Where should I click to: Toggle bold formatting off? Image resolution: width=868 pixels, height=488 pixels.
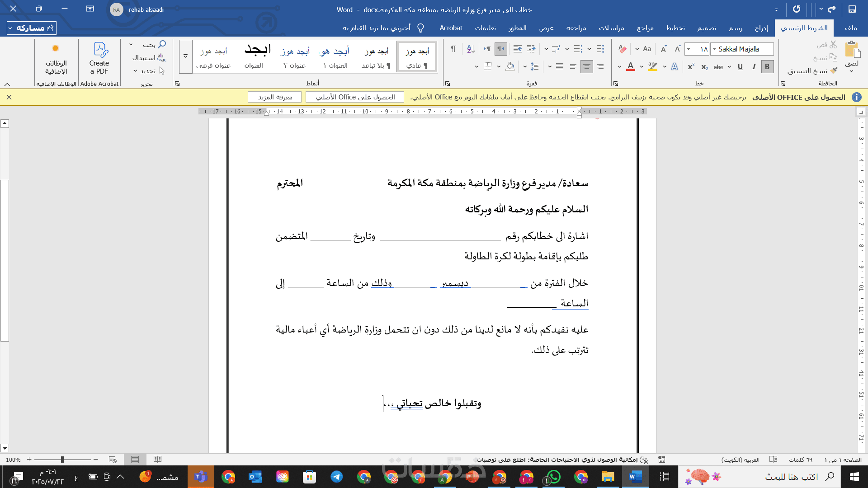[x=767, y=67]
